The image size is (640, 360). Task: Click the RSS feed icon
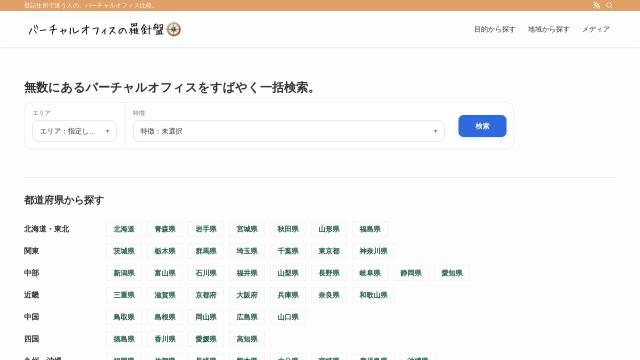point(596,5)
